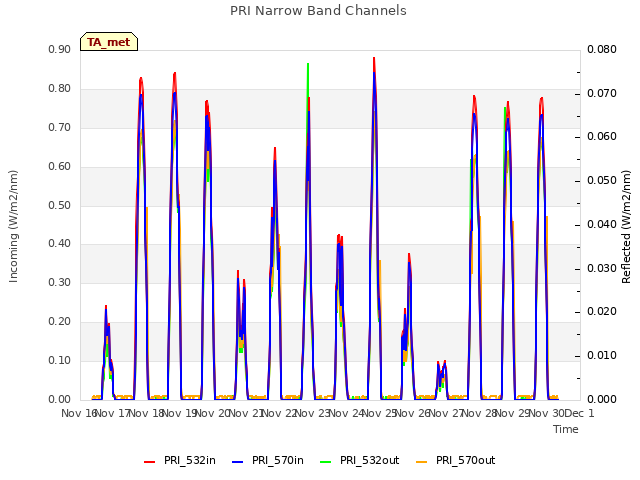Click the 0.70 left axis tick label
Screen dimensions: 640x480
click(x=60, y=127)
